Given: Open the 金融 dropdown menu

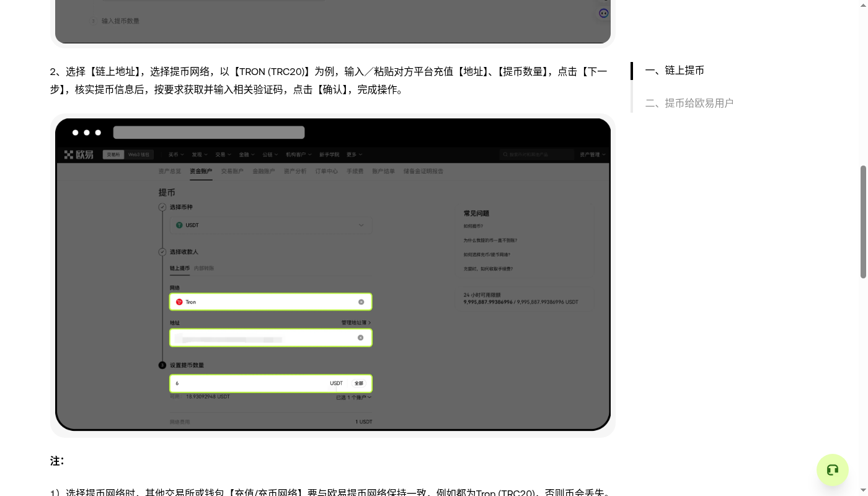Looking at the screenshot, I should (x=246, y=154).
